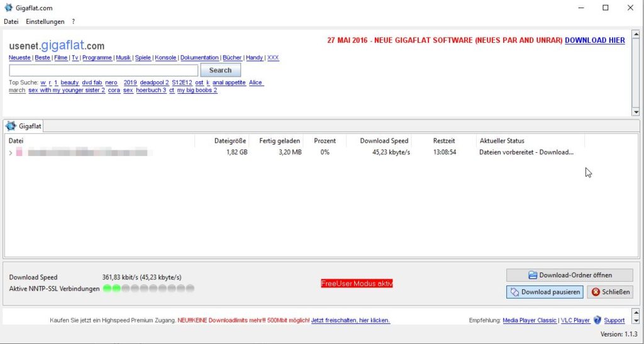Open the Bücher category link
The height and width of the screenshot is (344, 644).
pyautogui.click(x=232, y=58)
